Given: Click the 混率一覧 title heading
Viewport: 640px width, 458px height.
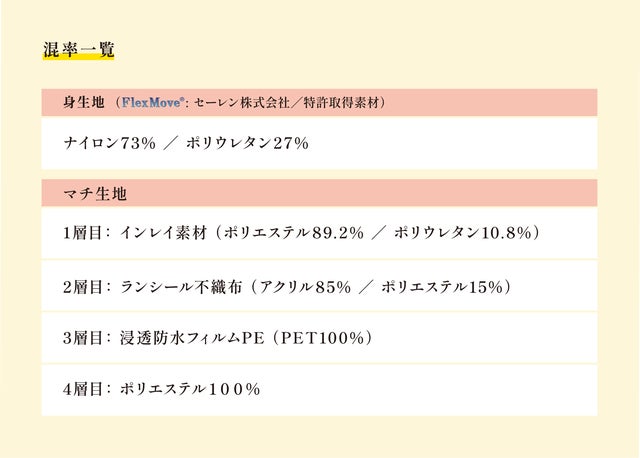Looking at the screenshot, I should [78, 49].
